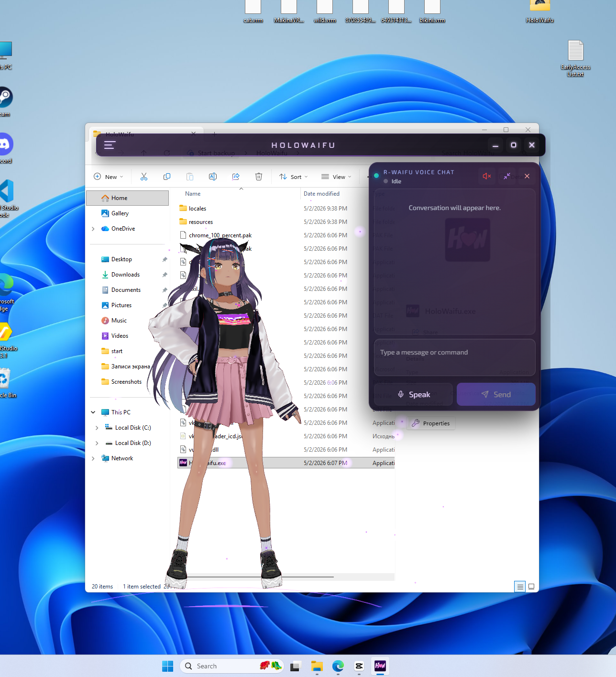Open Videos folder in navigation pane
The image size is (616, 677).
(120, 336)
